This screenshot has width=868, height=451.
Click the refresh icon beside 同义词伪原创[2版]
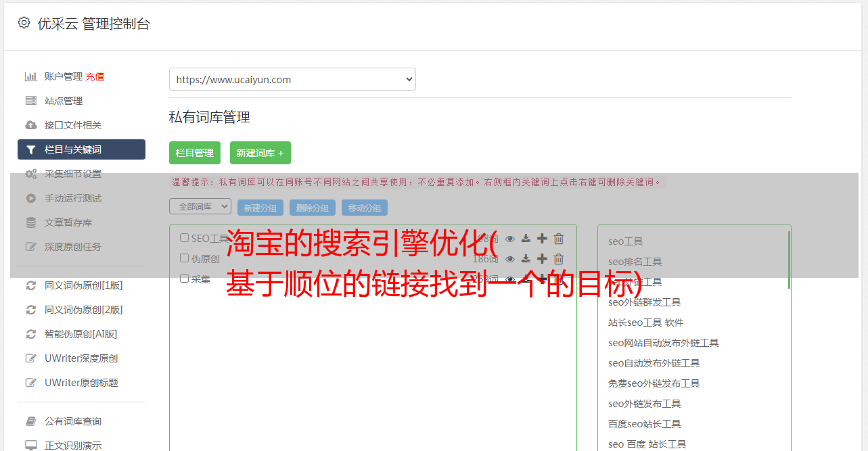click(x=30, y=310)
